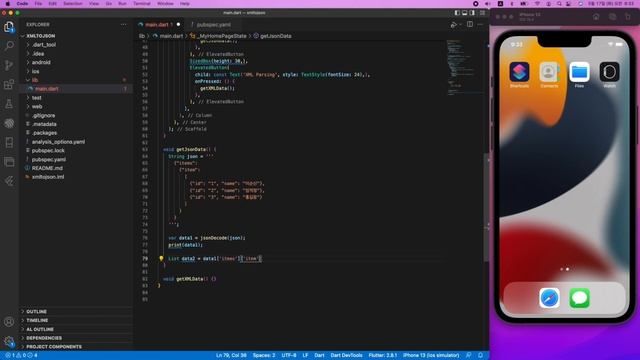Open the File menu
This screenshot has height=360, width=640.
[x=38, y=3]
